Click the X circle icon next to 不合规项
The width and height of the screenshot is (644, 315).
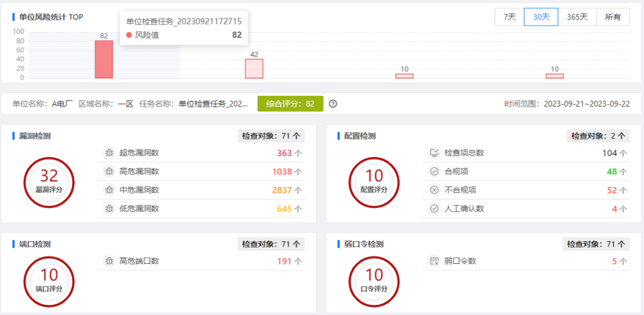(x=434, y=190)
